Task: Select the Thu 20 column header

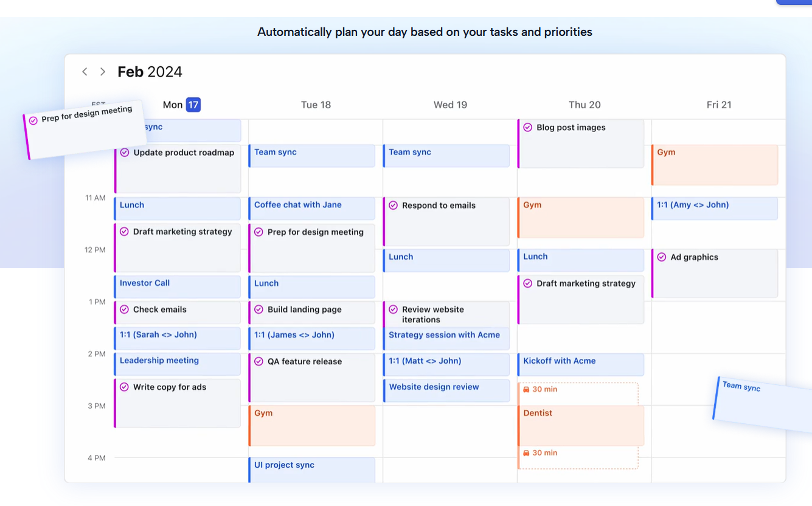Action: click(585, 105)
